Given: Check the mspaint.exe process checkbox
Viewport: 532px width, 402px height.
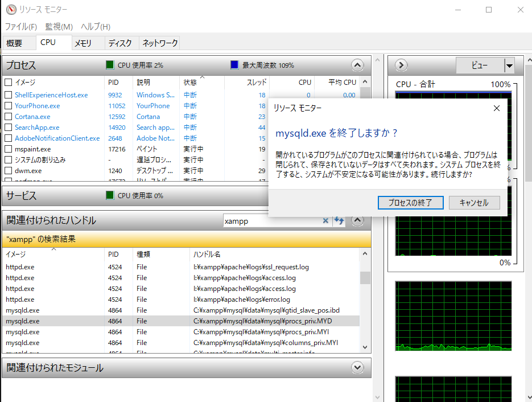Looking at the screenshot, I should pos(9,149).
